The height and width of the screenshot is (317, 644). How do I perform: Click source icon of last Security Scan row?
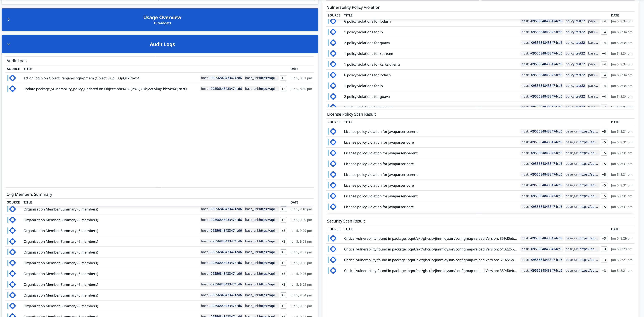333,271
